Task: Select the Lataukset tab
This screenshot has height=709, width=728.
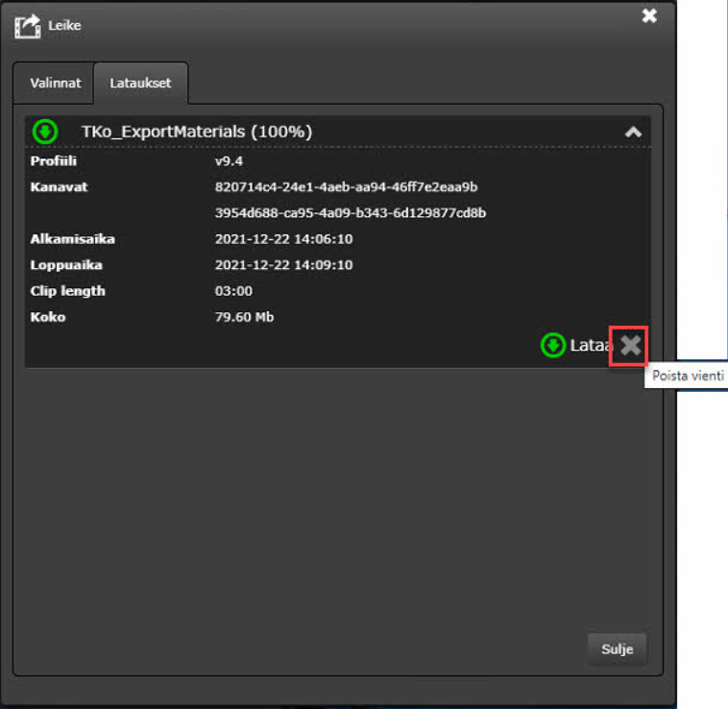Action: (140, 84)
